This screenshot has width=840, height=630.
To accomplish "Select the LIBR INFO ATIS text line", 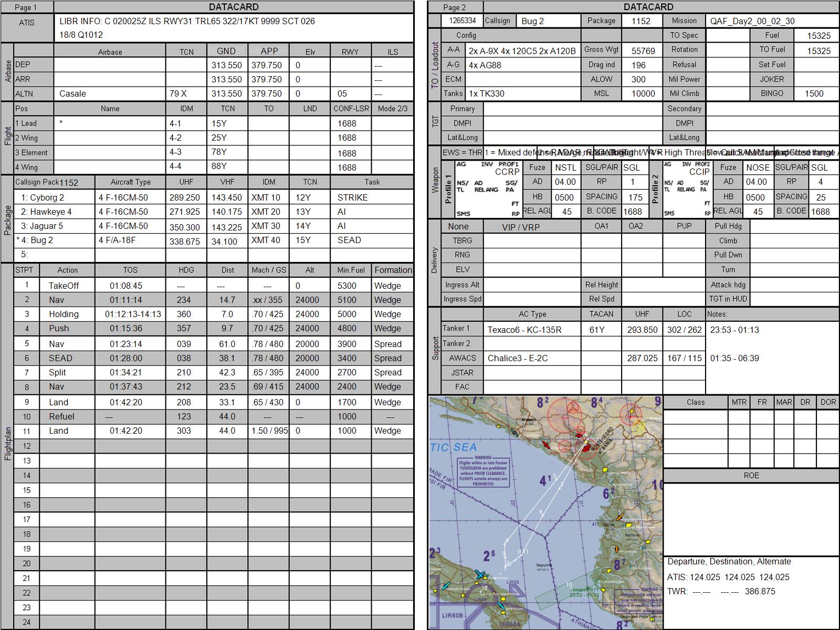I will pyautogui.click(x=187, y=21).
